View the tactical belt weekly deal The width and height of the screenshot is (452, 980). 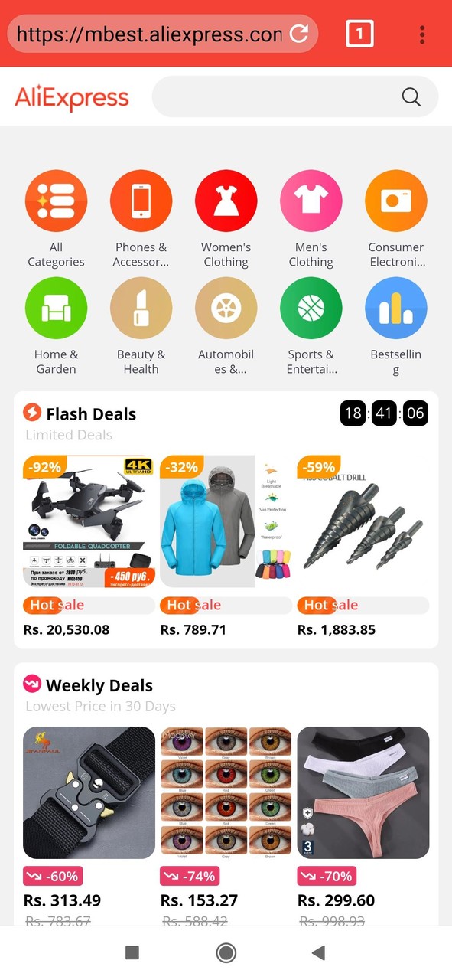coord(89,792)
